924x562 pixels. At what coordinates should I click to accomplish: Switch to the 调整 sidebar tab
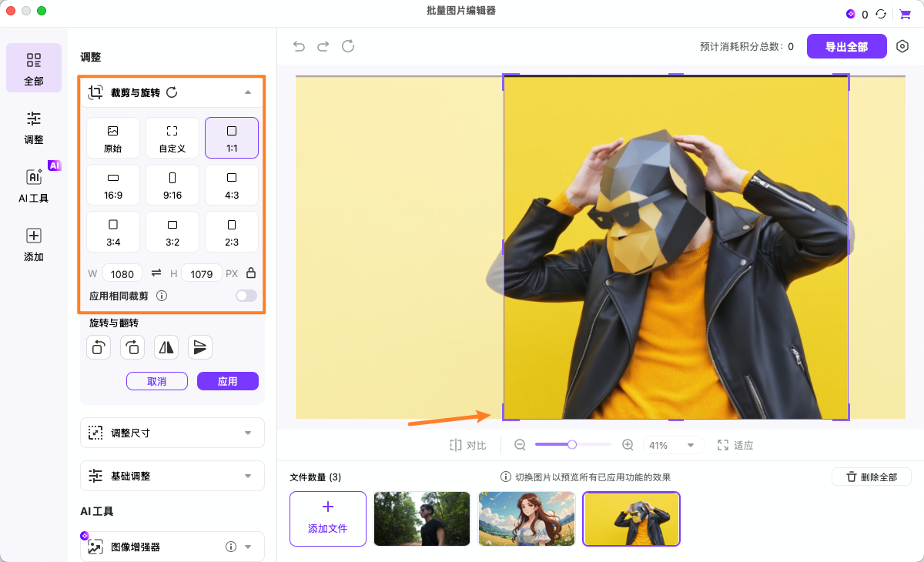point(34,127)
